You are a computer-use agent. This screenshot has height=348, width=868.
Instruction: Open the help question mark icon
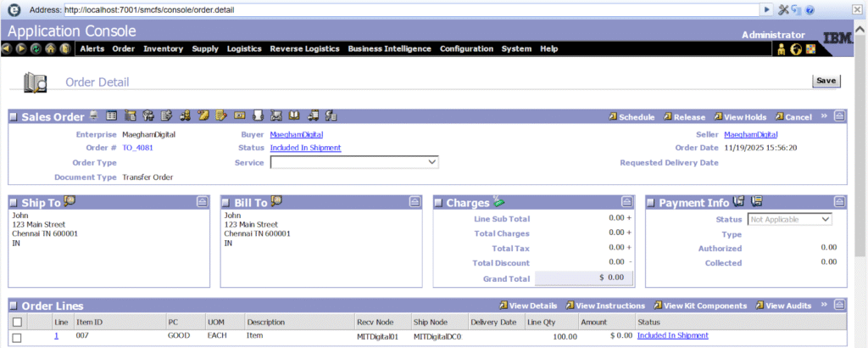(x=810, y=9)
